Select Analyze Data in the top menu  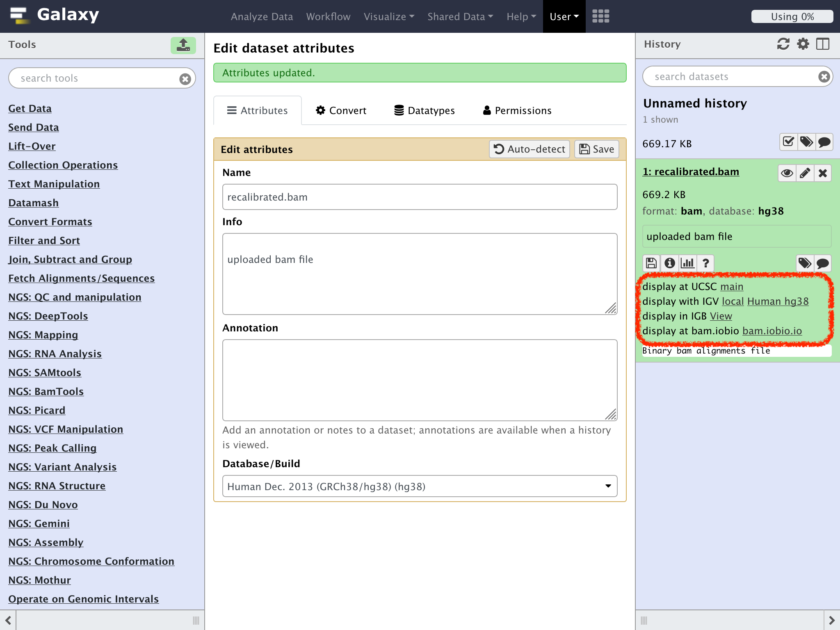[262, 16]
